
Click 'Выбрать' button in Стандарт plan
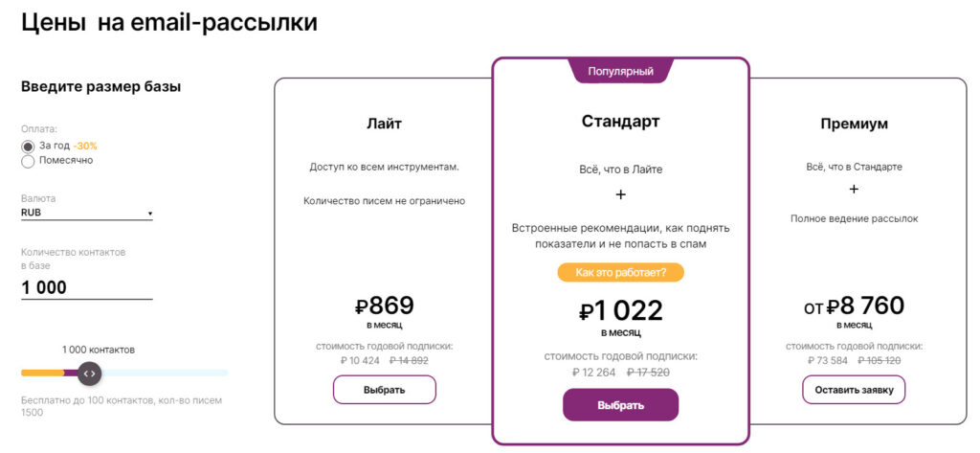[620, 405]
